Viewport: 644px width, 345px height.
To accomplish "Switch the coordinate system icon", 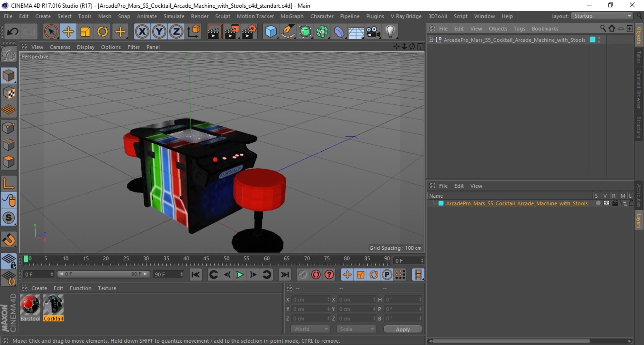I will tap(194, 32).
